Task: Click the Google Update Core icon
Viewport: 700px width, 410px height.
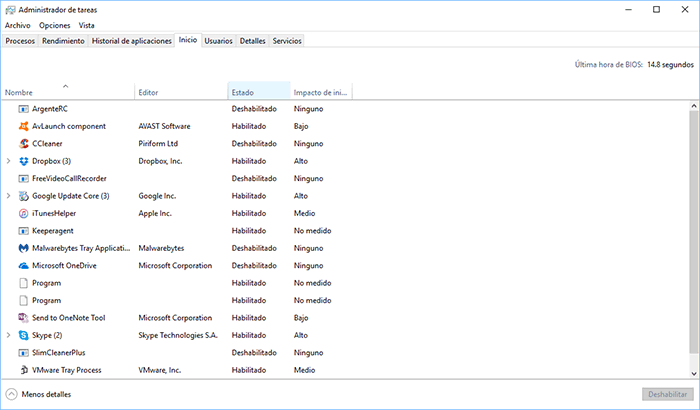Action: (x=23, y=196)
